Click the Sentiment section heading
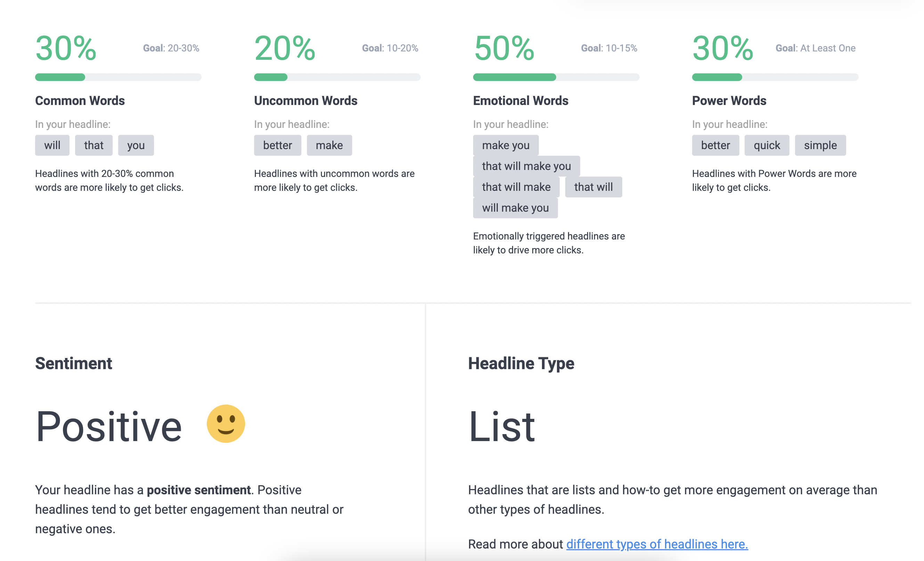Viewport: 924px width, 561px height. click(x=73, y=363)
